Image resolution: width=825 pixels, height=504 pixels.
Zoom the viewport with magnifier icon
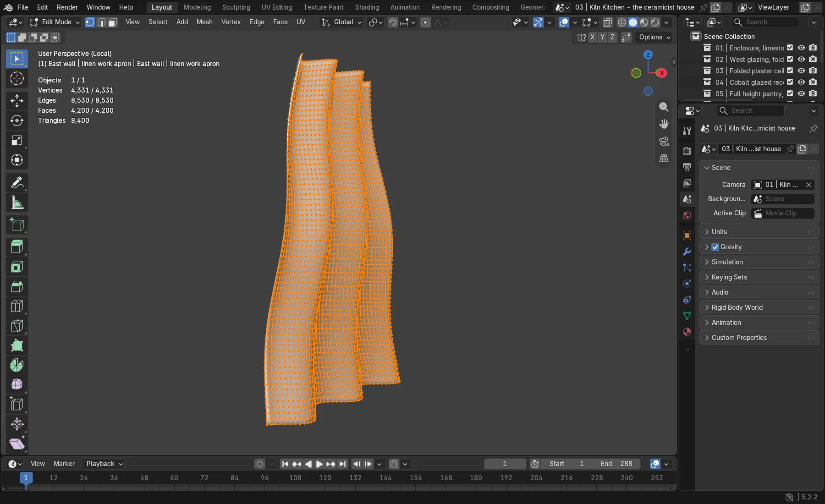pos(664,107)
